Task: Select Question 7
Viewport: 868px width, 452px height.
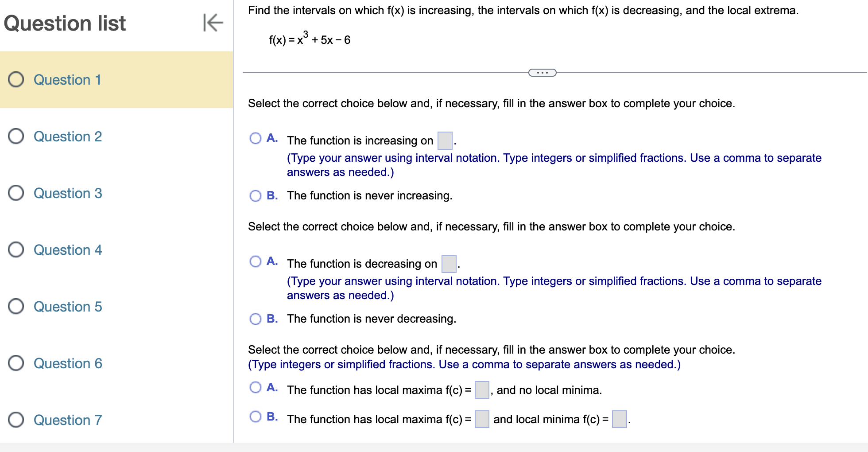Action: coord(68,420)
